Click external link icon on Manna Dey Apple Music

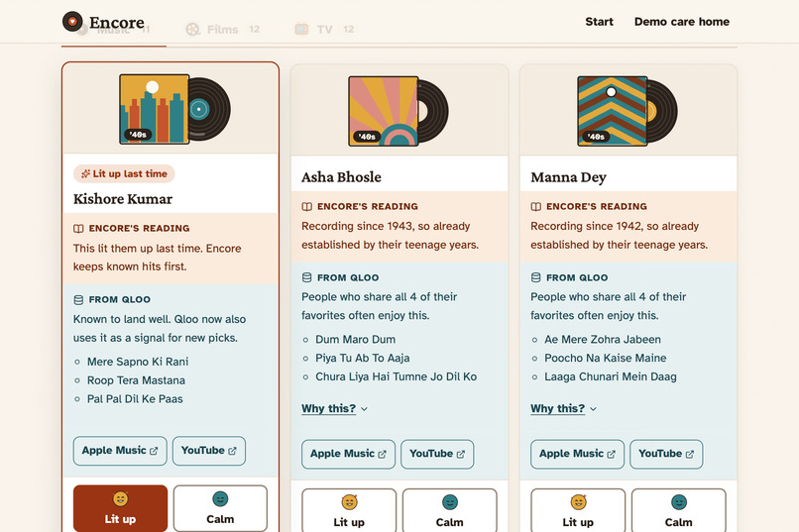[x=611, y=454]
